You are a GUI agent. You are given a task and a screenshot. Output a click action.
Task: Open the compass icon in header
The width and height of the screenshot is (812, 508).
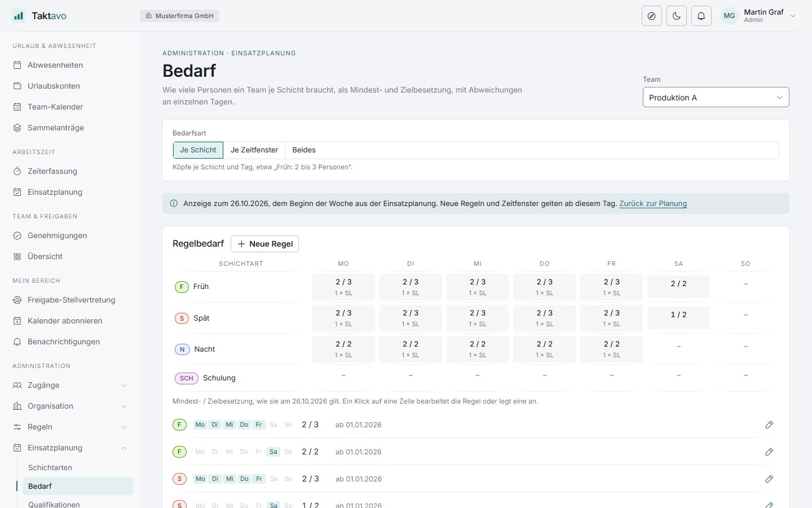[652, 16]
